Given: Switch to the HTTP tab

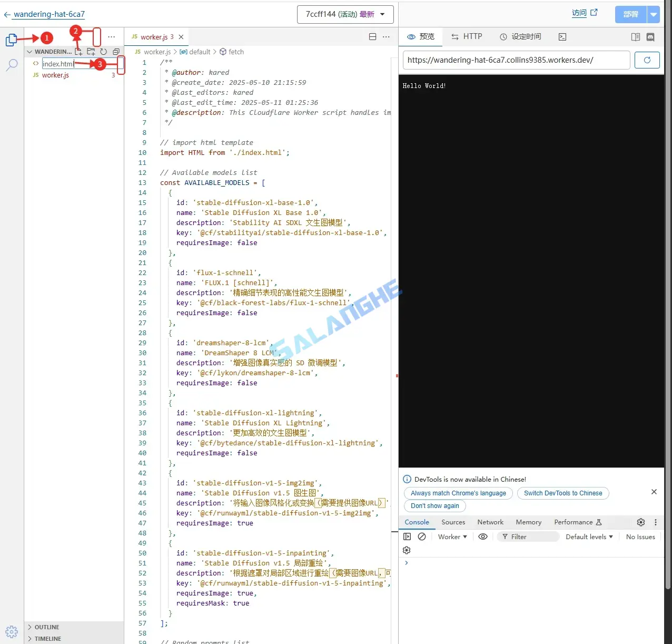Looking at the screenshot, I should [467, 36].
